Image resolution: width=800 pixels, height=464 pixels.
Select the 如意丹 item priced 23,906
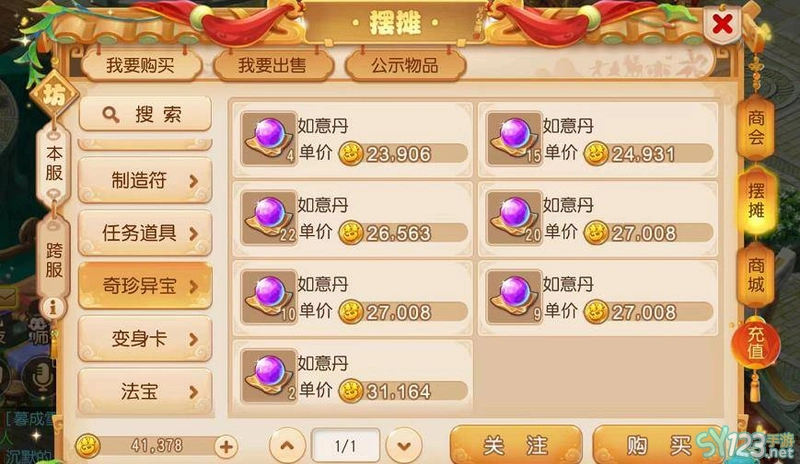[353, 139]
